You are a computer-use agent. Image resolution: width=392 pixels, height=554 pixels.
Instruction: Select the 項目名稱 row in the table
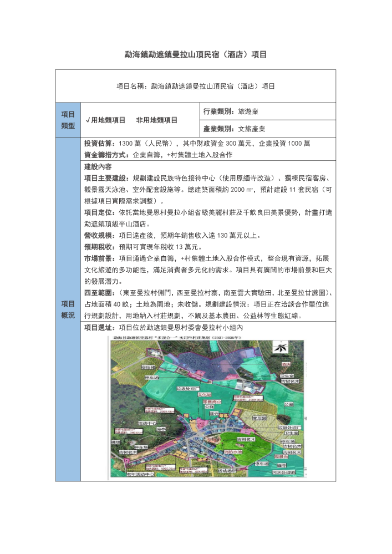(x=196, y=86)
